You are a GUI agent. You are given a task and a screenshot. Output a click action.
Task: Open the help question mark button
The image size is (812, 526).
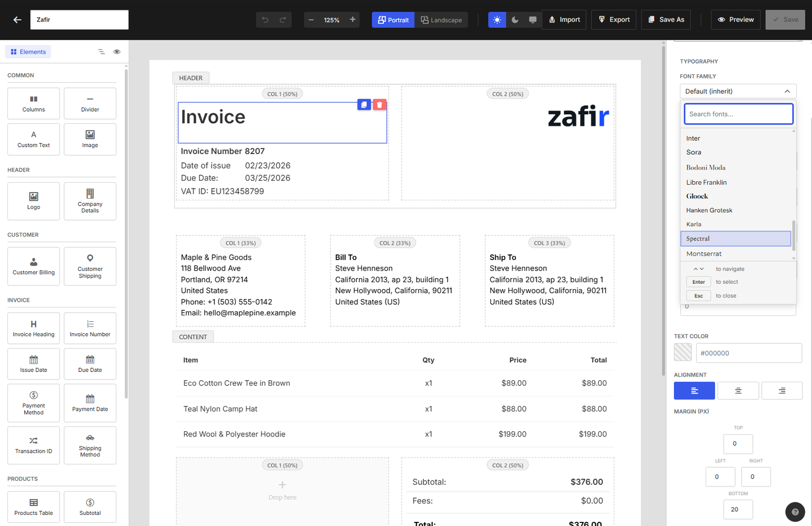(x=795, y=512)
